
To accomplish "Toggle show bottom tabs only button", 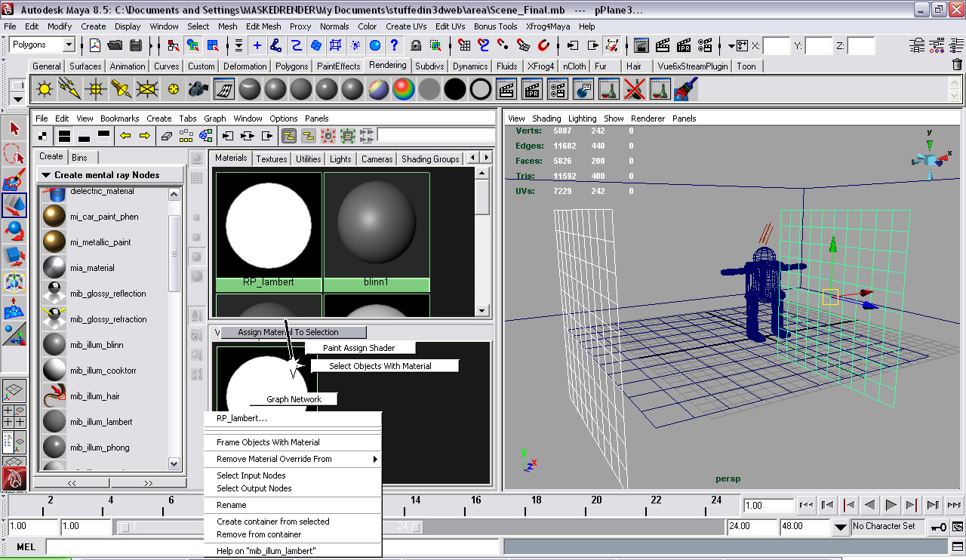I will point(84,136).
